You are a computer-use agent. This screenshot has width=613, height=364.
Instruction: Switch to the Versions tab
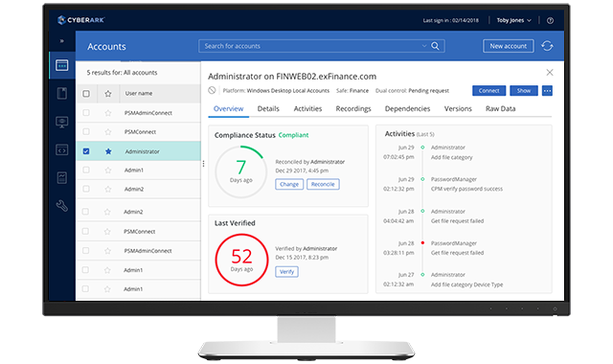click(458, 108)
